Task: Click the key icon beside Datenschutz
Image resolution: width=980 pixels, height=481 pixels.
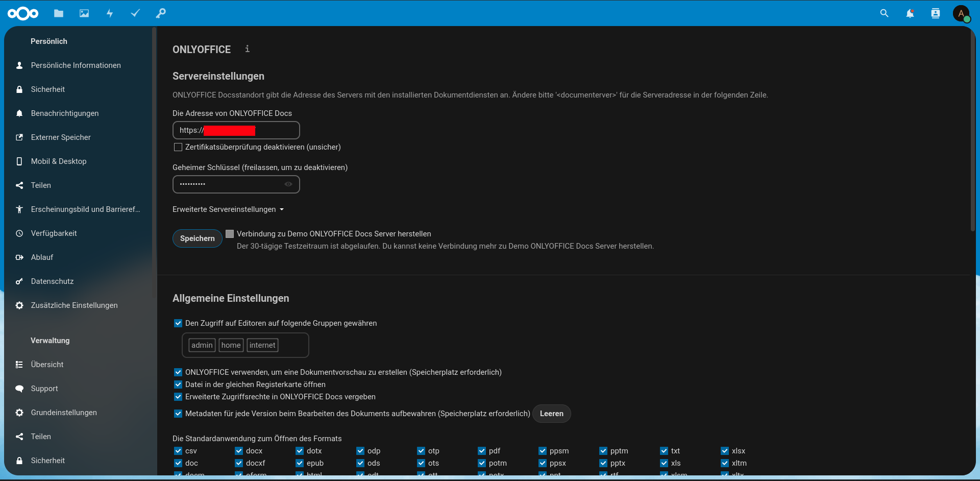Action: 19,281
